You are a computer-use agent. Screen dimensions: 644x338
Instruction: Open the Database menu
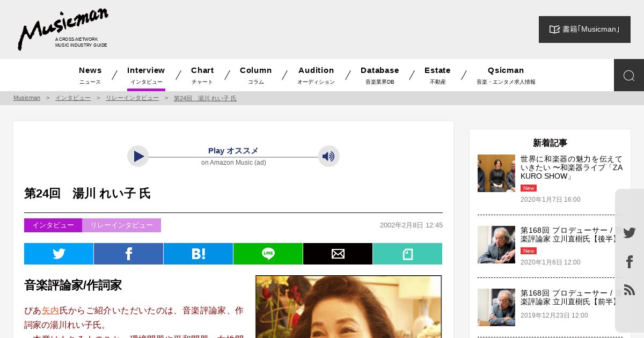tap(380, 75)
